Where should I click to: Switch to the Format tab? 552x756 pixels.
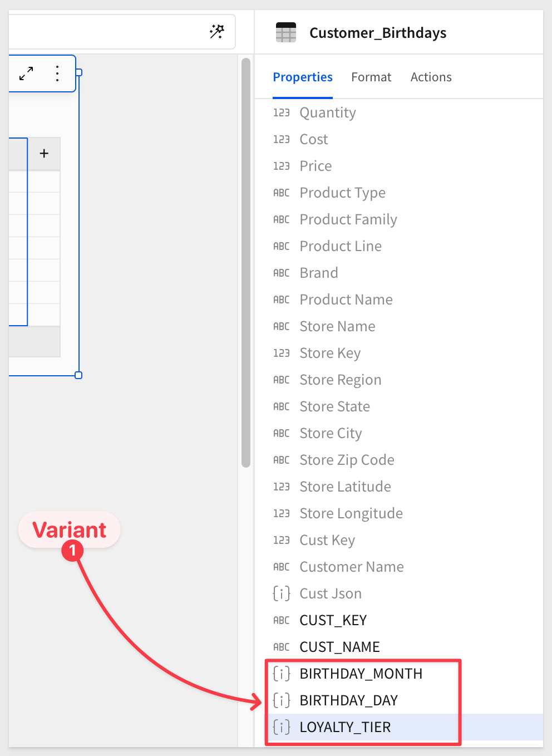[371, 77]
